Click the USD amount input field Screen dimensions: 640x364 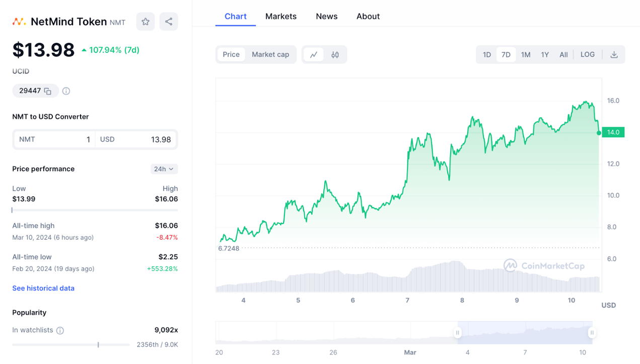(x=135, y=139)
